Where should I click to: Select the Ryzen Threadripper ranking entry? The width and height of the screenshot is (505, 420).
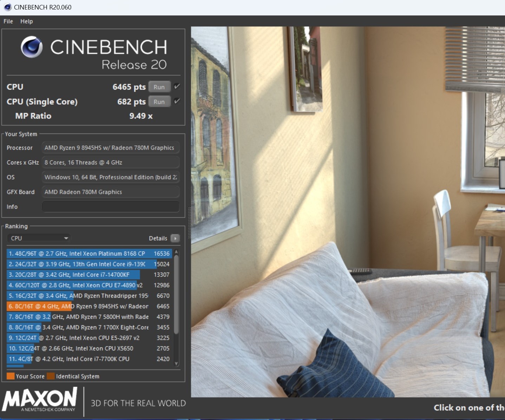[x=89, y=296]
